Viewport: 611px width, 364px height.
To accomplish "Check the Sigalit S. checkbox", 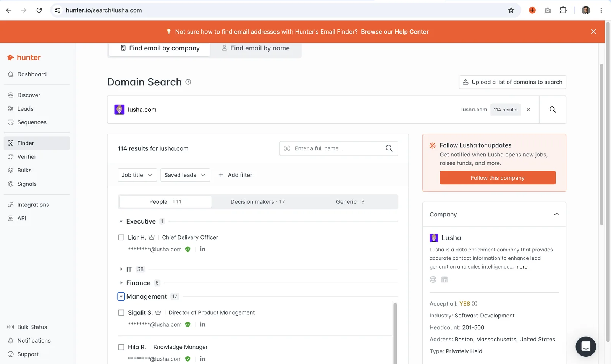I will (x=121, y=313).
